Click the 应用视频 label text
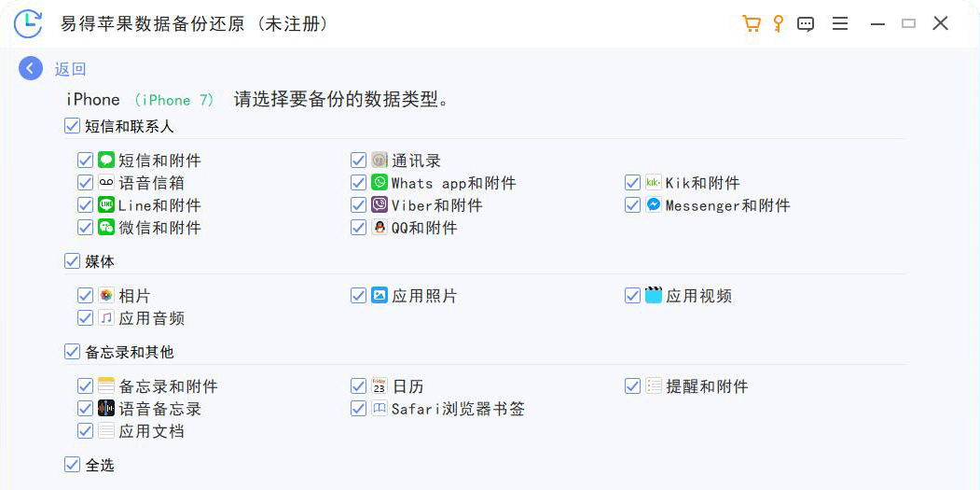The image size is (980, 490). click(698, 296)
